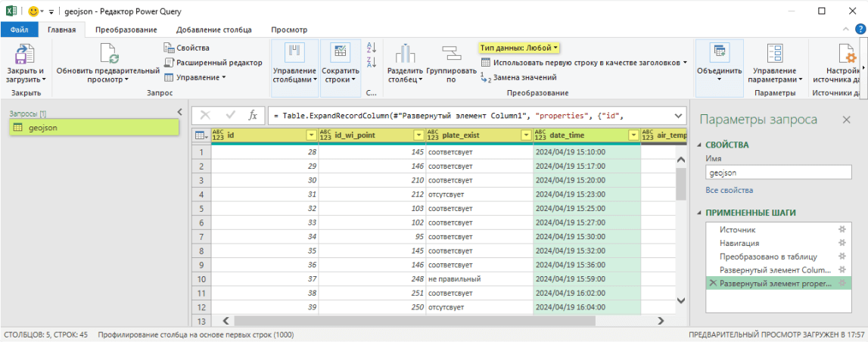Click the Reduce Rows icon
This screenshot has width=868, height=342.
click(x=341, y=53)
